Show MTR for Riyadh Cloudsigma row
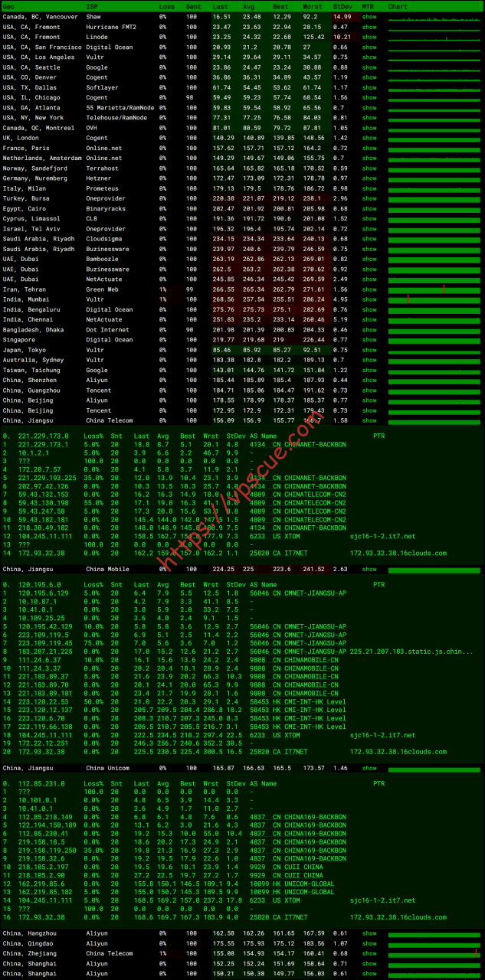 [369, 239]
